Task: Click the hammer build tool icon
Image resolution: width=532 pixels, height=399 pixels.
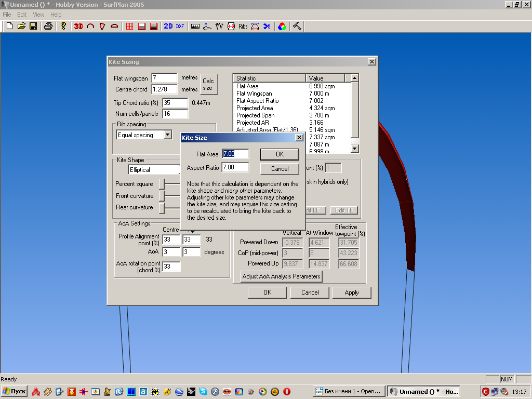Action: pos(297,26)
